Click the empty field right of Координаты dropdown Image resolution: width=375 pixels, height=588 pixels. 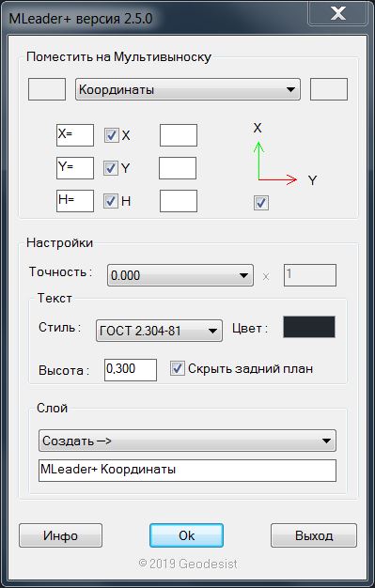[x=329, y=89]
